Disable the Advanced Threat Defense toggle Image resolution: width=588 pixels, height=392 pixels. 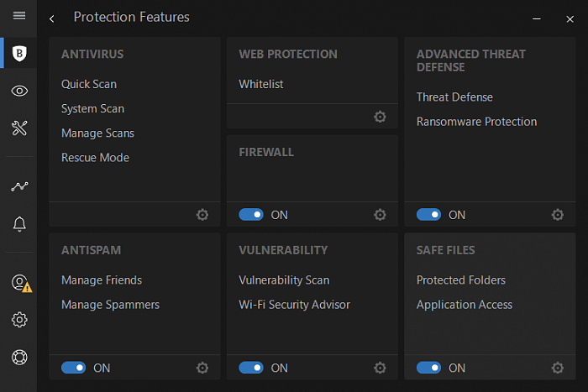click(x=428, y=215)
